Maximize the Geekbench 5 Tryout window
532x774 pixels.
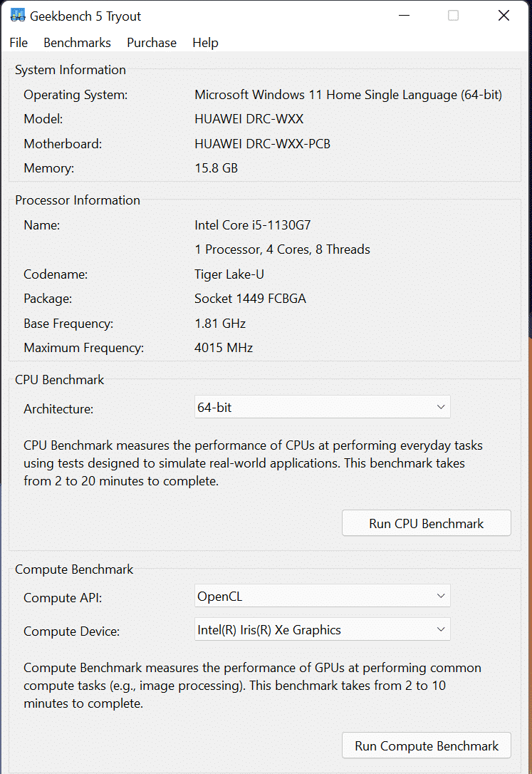click(453, 16)
